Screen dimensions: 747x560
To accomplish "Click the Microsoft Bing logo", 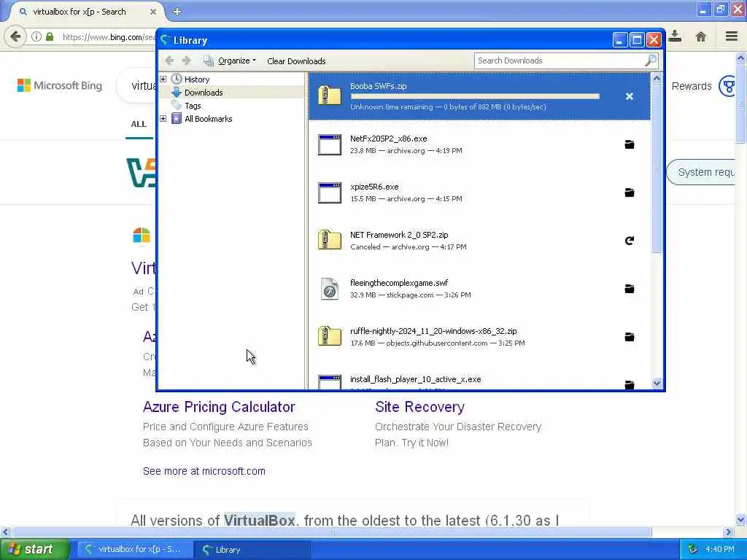I will point(60,86).
